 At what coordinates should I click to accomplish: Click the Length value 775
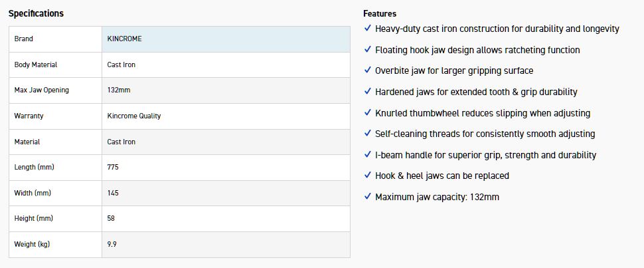pos(114,168)
